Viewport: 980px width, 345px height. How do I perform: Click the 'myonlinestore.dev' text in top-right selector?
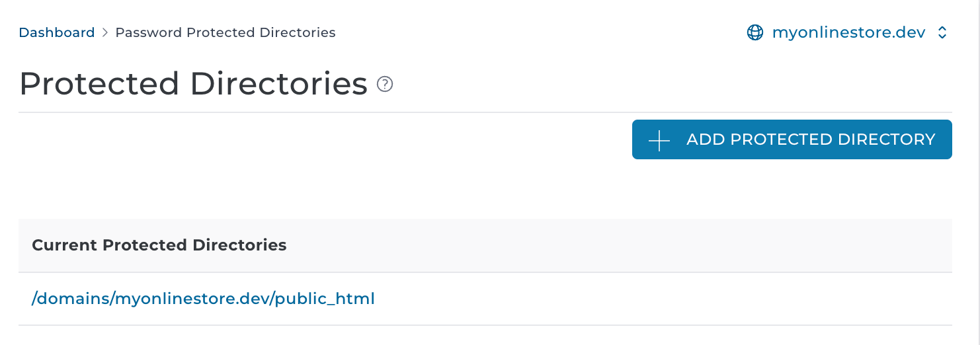pyautogui.click(x=848, y=32)
